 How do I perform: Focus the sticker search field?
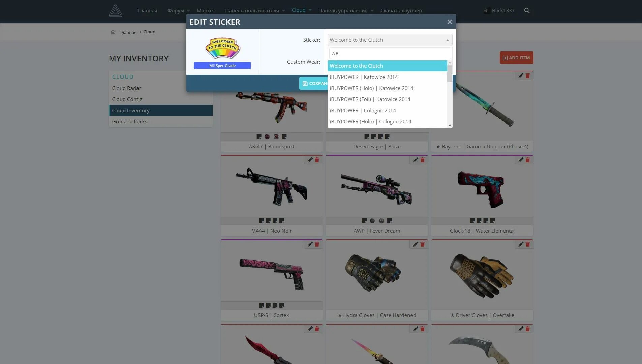pos(390,53)
